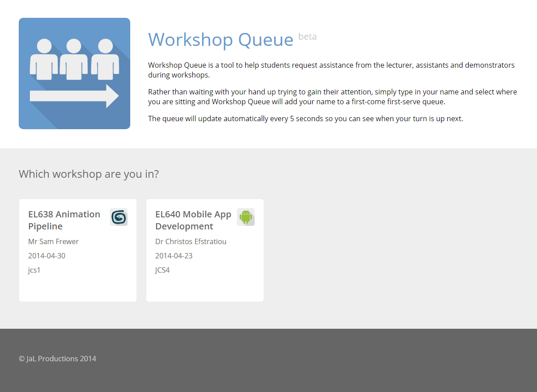Open the EL638 Animation Pipeline workshop
This screenshot has height=392, width=537.
pos(64,220)
